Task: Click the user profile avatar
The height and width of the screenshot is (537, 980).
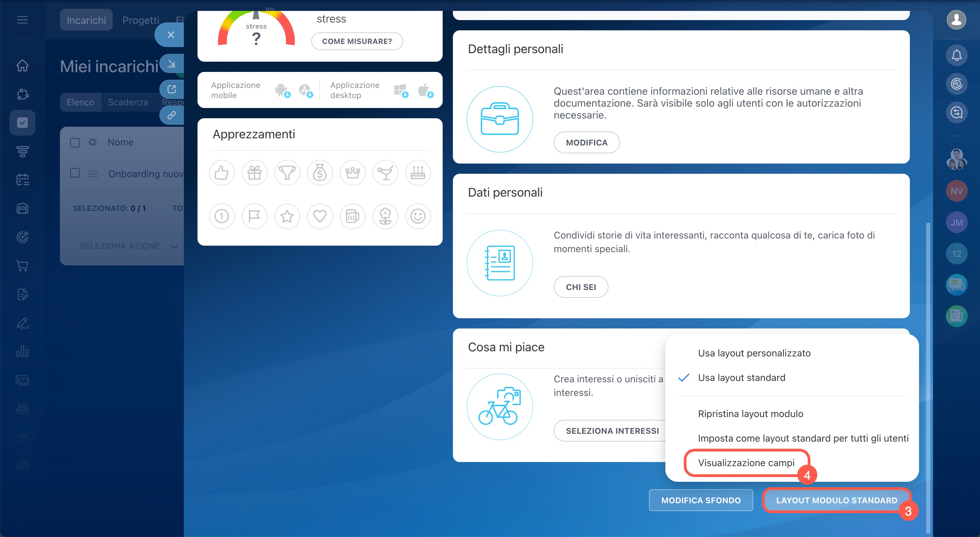Action: [957, 20]
